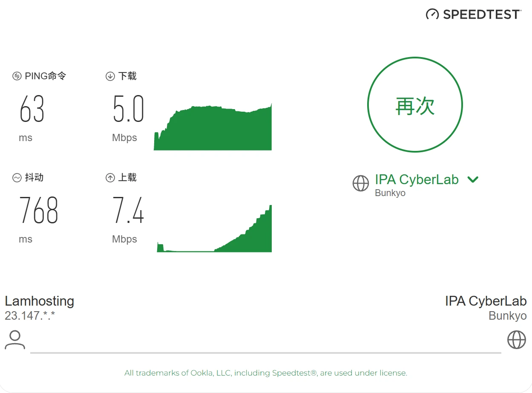The image size is (532, 393).
Task: Click the 768 ms jitter value
Action: click(x=39, y=211)
